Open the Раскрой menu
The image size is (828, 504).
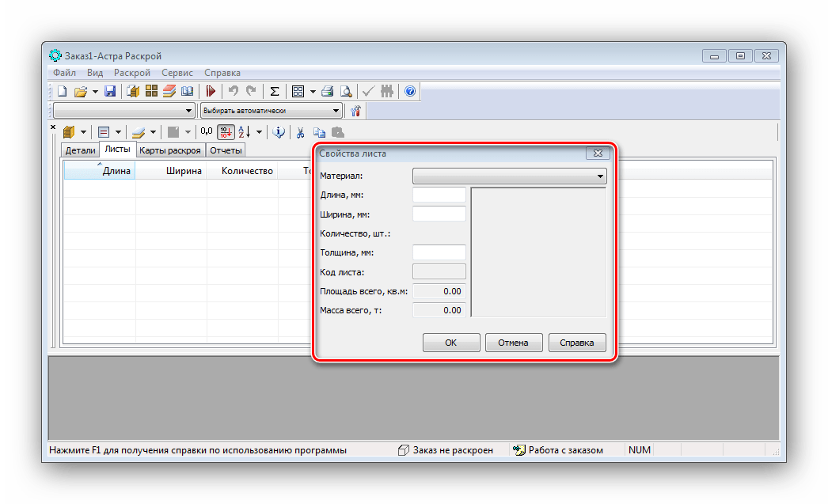tap(132, 73)
